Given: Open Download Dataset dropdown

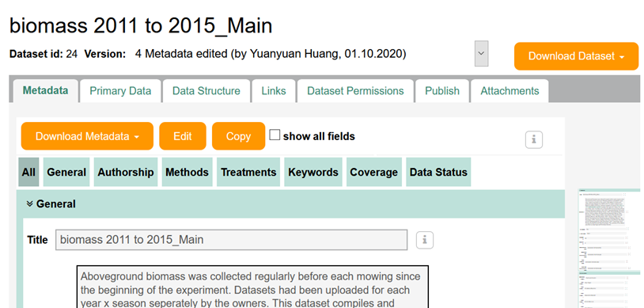Looking at the screenshot, I should [576, 56].
